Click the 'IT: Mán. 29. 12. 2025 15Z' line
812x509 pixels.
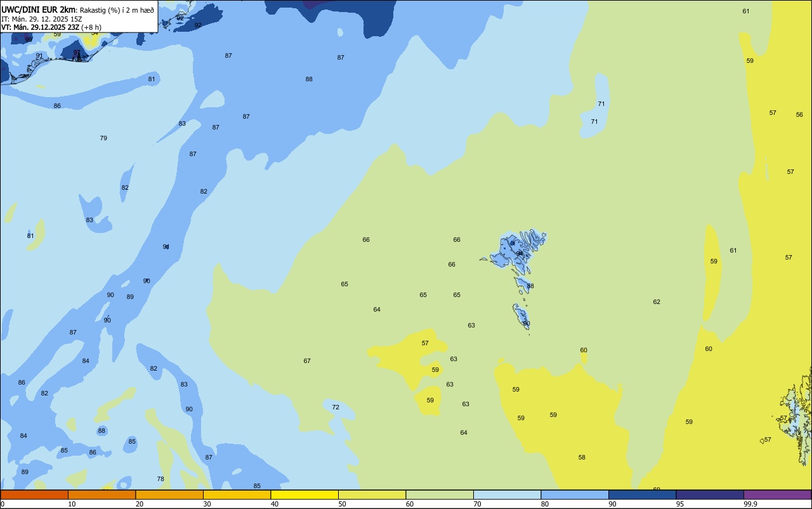pos(43,18)
